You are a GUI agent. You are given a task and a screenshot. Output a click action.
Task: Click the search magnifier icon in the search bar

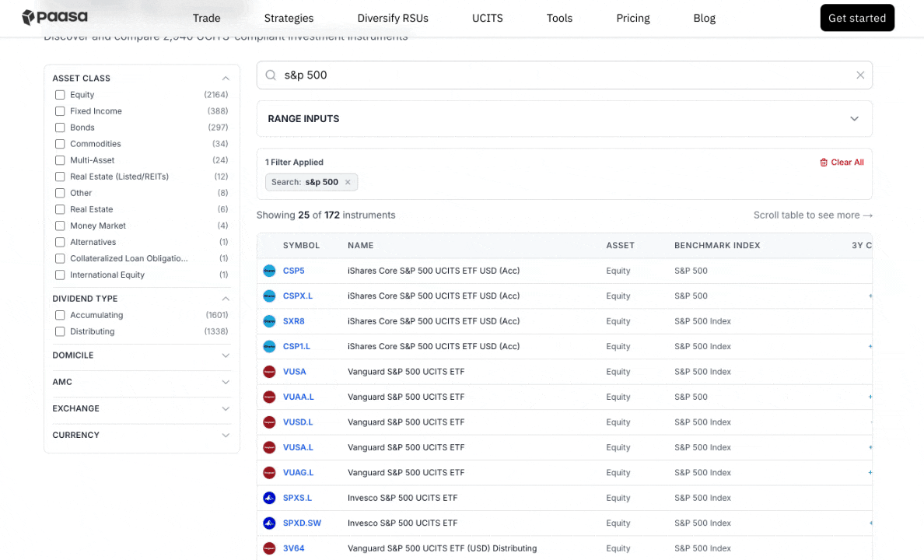271,75
